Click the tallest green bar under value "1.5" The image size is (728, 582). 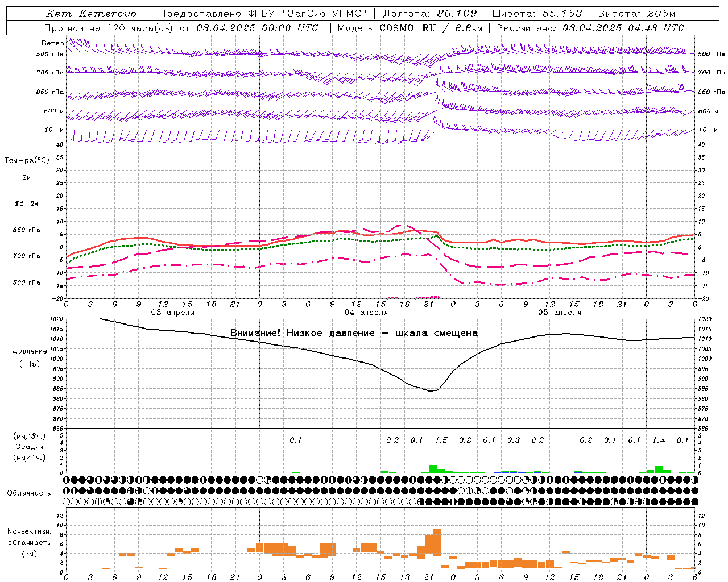pos(433,469)
